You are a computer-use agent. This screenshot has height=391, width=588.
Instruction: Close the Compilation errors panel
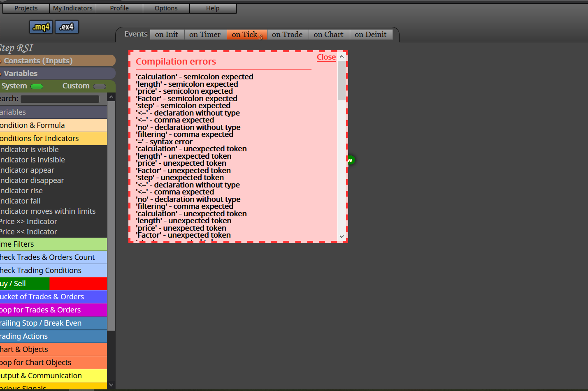tap(326, 57)
